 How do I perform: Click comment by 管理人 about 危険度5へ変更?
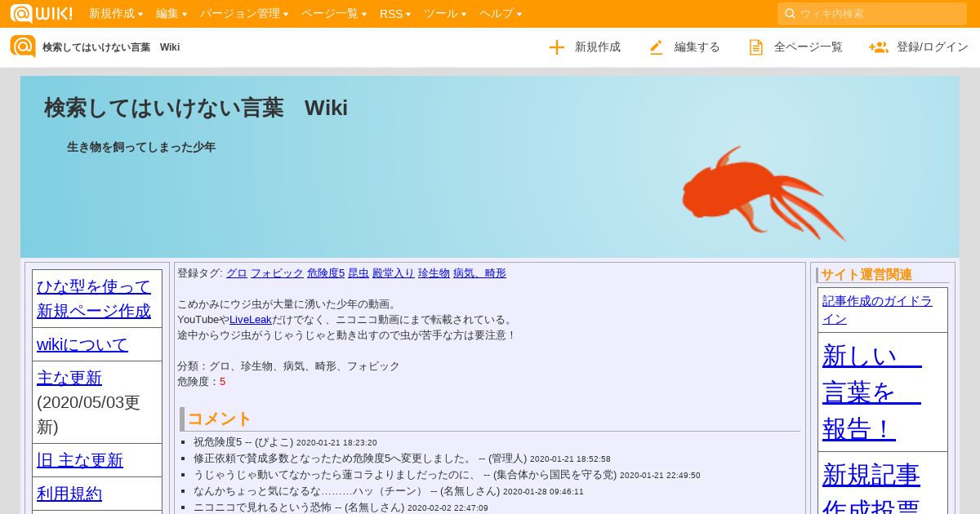click(x=360, y=459)
